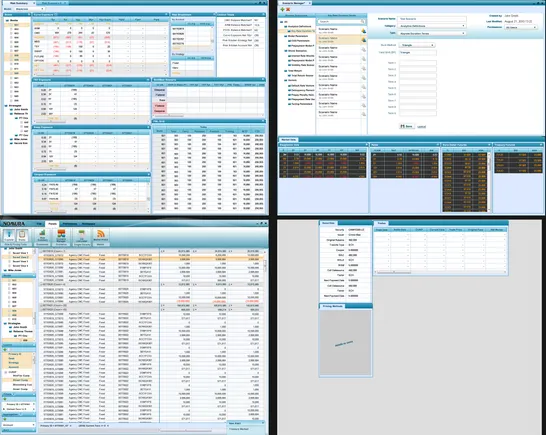Click the Scenario Name input field
Image resolution: width=546 pixels, height=435 pixels.
[432, 19]
